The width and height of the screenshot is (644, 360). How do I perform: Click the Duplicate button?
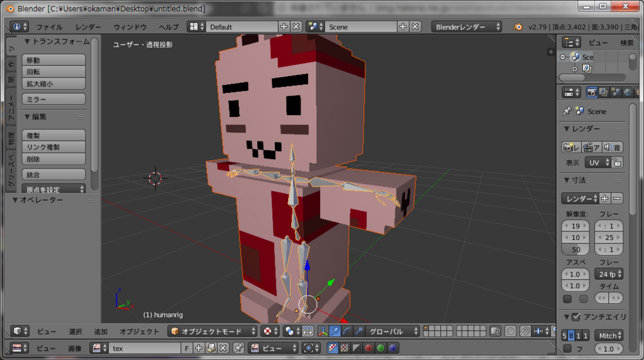pyautogui.click(x=54, y=136)
